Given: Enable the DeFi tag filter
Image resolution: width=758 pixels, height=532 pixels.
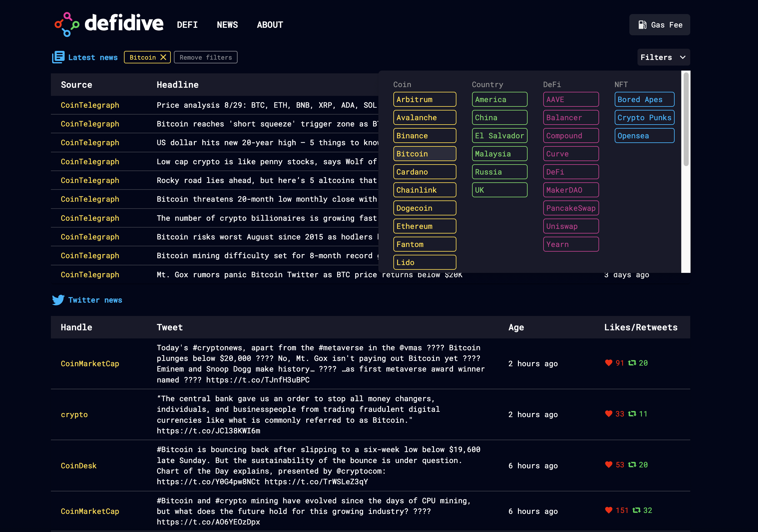Looking at the screenshot, I should [571, 172].
